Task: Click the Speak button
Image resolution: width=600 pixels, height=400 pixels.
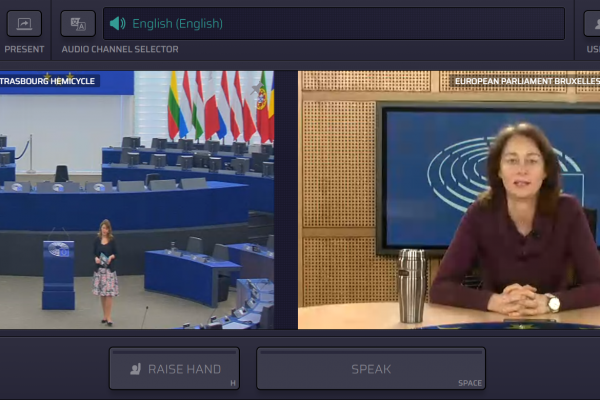Action: pos(371,369)
